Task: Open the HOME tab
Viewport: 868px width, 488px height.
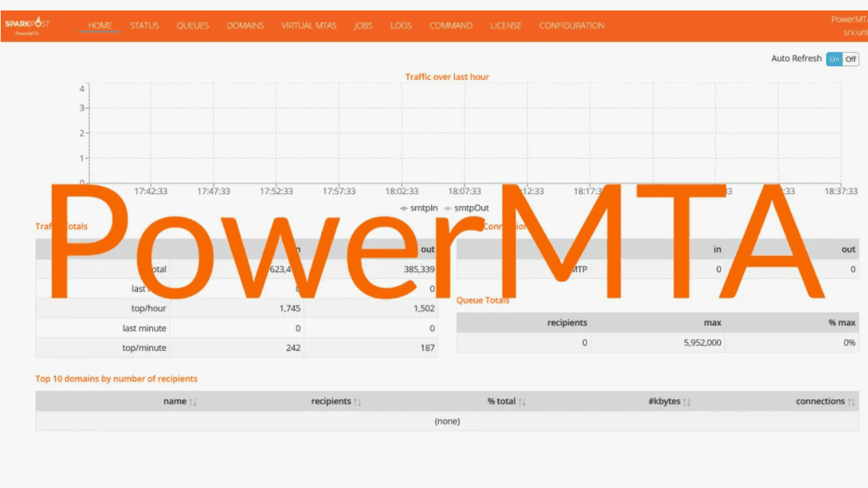Action: 100,26
